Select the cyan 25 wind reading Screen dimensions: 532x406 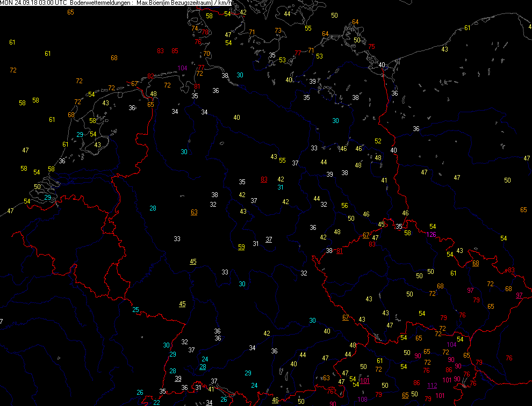[x=136, y=310]
